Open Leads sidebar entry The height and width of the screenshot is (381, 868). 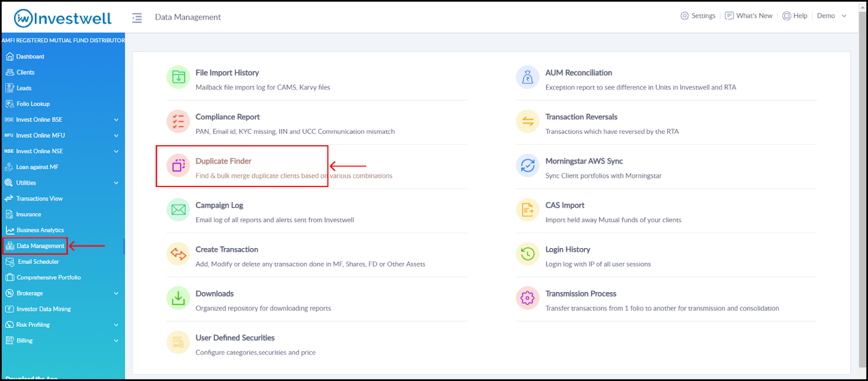[24, 88]
